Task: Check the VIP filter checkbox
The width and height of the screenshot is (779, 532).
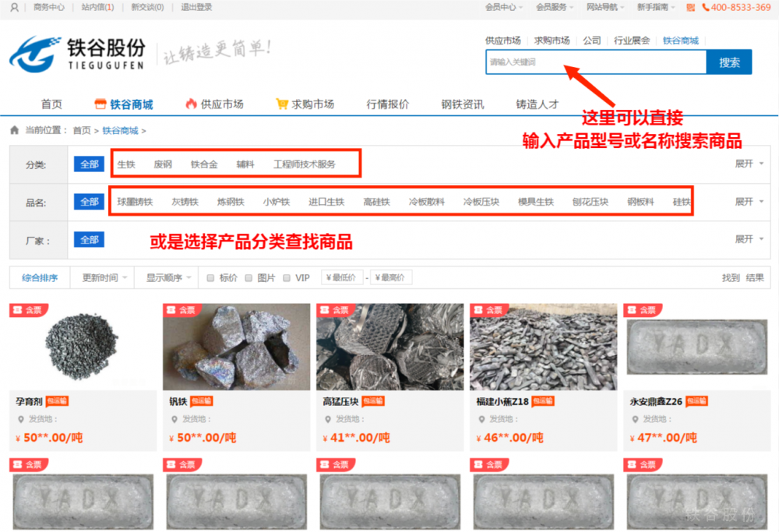Action: tap(286, 278)
